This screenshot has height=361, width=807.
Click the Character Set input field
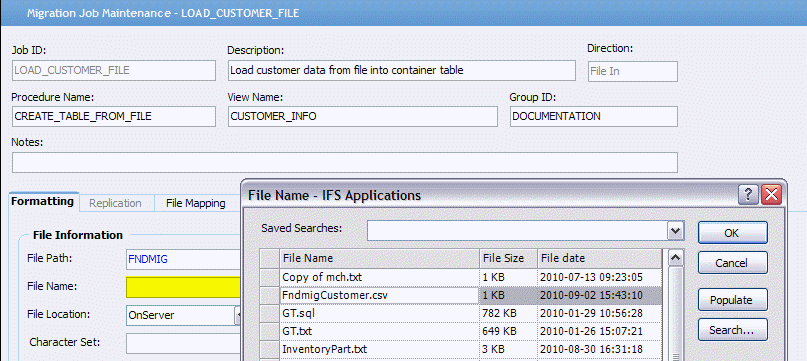[x=184, y=343]
